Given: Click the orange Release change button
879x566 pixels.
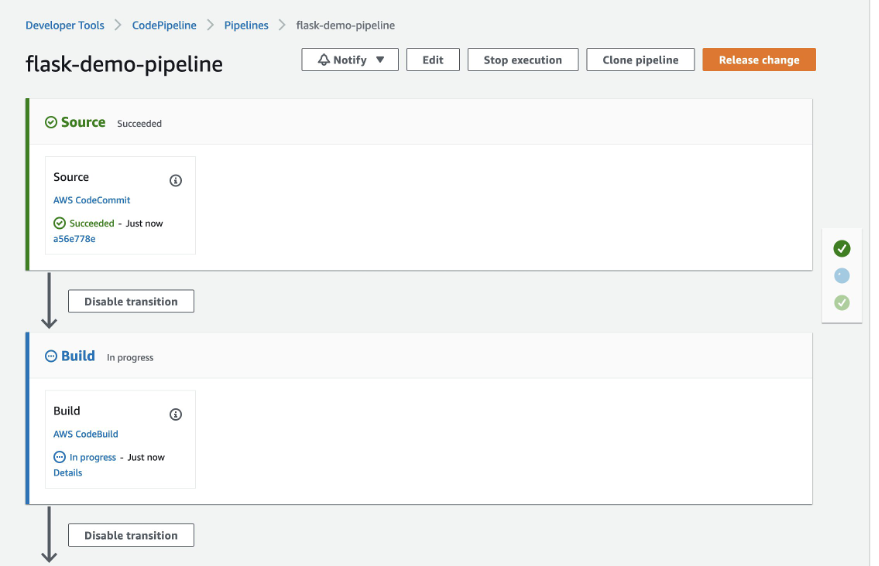Looking at the screenshot, I should coord(759,60).
